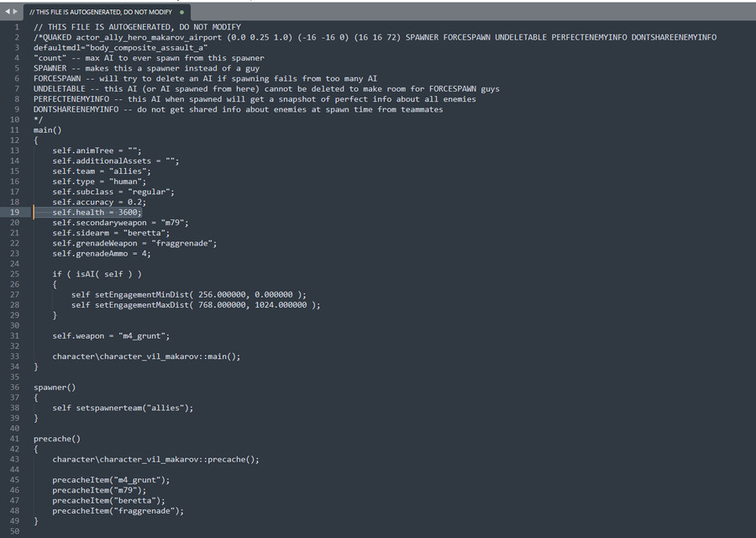The height and width of the screenshot is (538, 756).
Task: Click line number 41 beside precache()
Action: [x=14, y=439]
